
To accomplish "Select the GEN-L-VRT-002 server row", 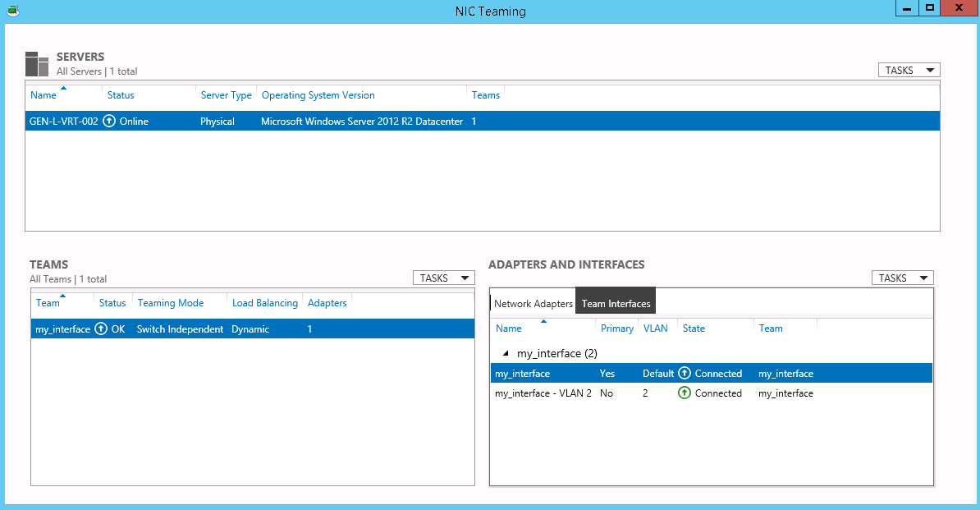I will [x=246, y=121].
